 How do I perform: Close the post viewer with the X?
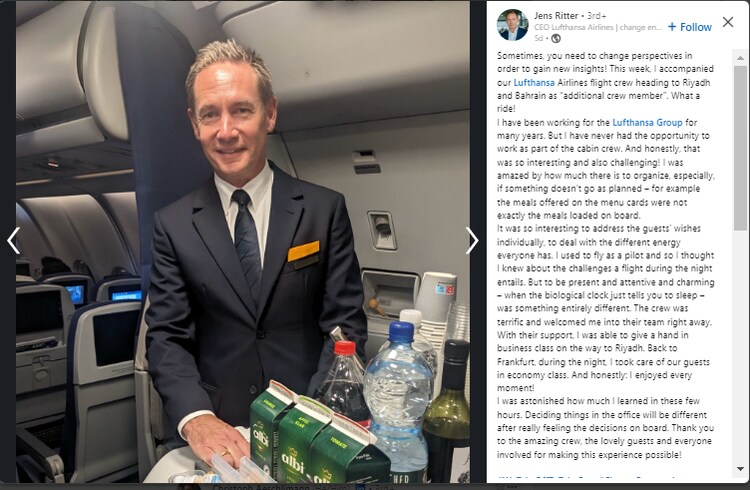coord(728,22)
